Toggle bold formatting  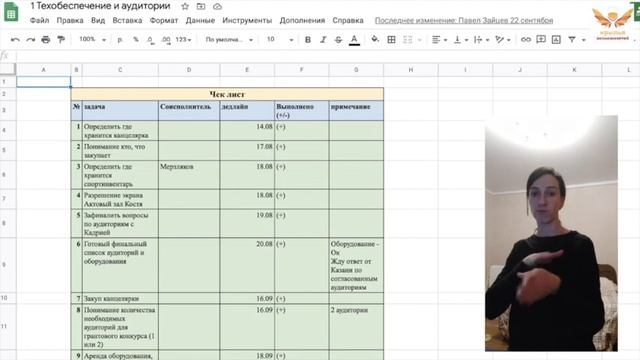[308, 40]
